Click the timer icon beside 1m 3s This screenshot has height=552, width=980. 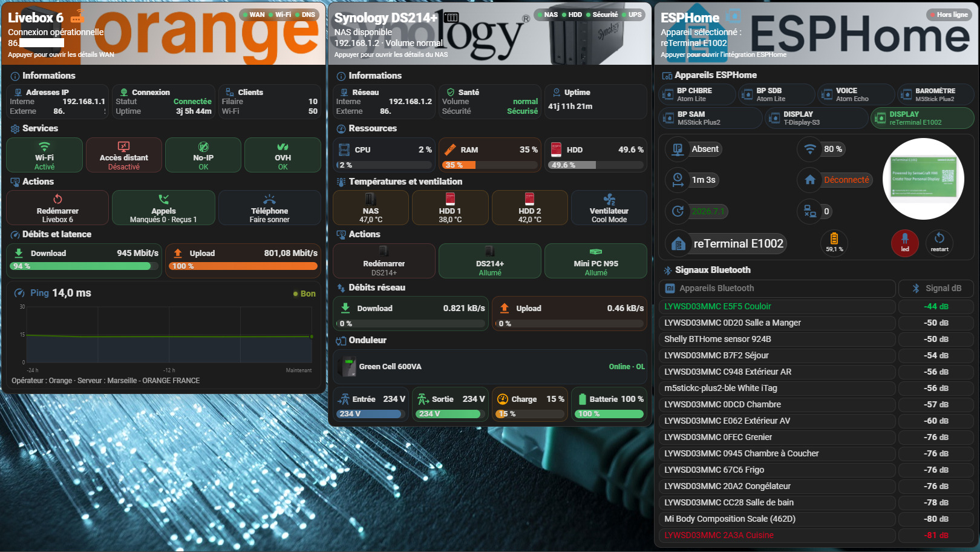[678, 180]
